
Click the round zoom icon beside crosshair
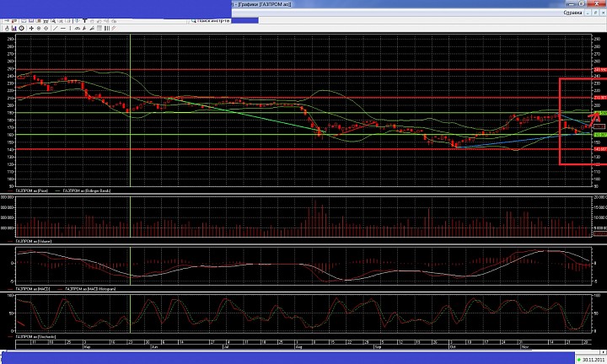click(39, 29)
